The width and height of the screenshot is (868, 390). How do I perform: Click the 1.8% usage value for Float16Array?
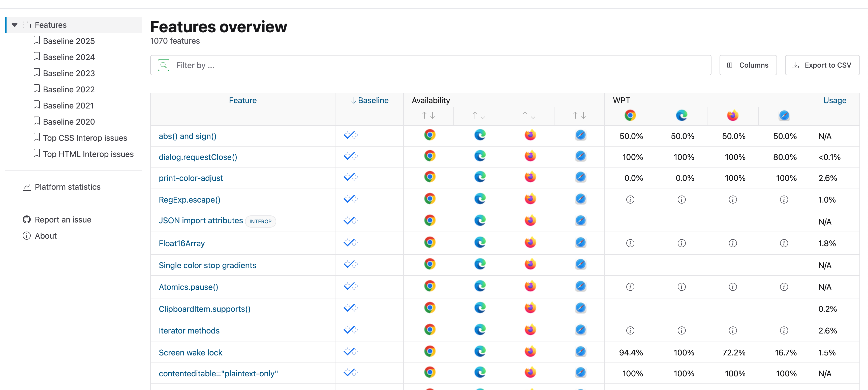[827, 243]
